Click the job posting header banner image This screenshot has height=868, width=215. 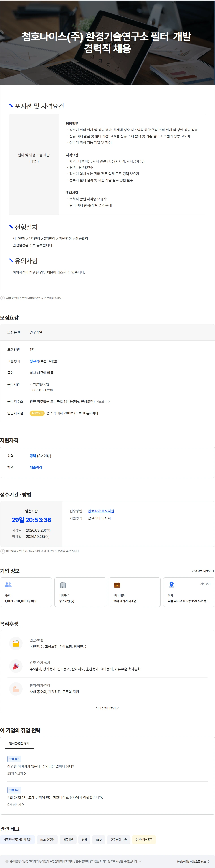(107, 42)
